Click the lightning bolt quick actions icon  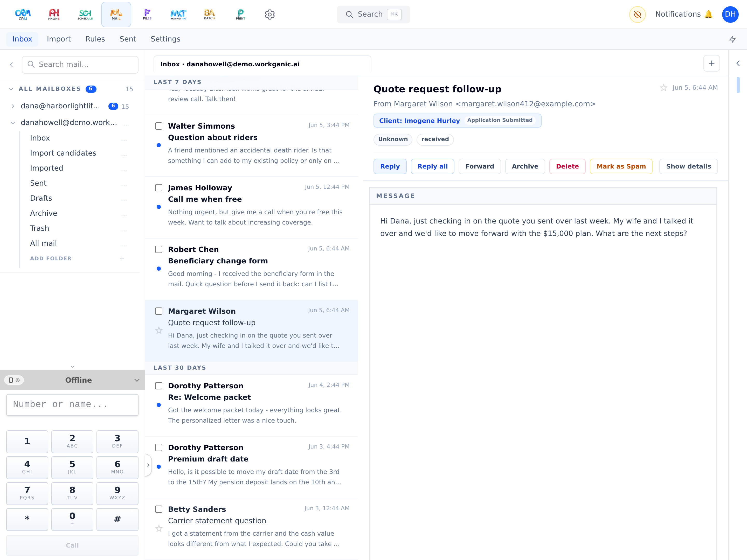[732, 39]
